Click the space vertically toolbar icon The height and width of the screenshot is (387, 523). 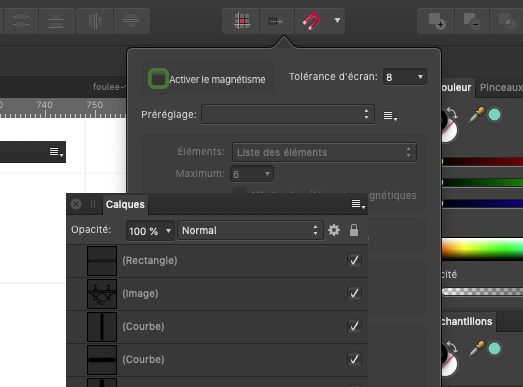131,21
